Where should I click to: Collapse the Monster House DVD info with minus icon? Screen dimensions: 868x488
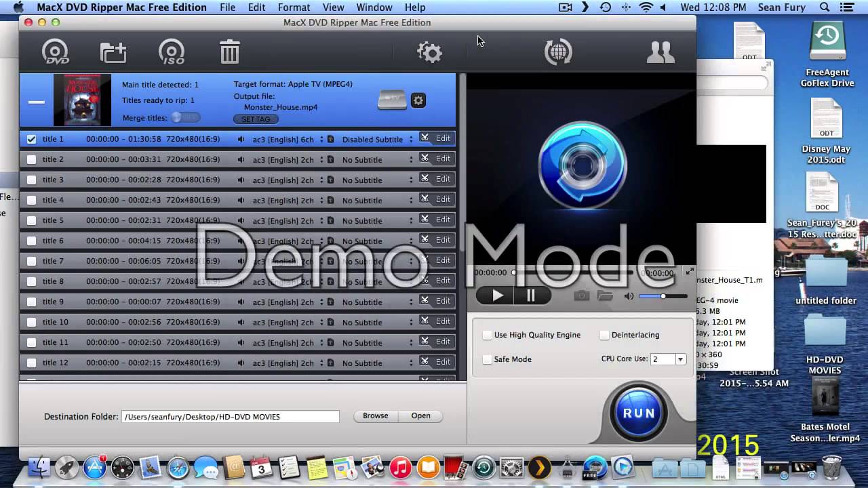pyautogui.click(x=37, y=102)
